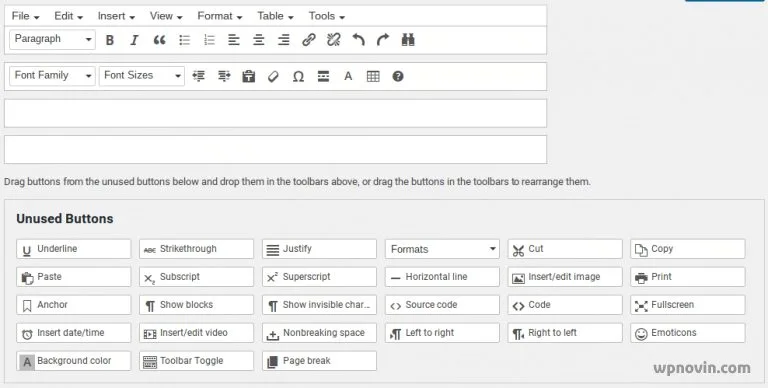Select the Show invisible characters button

point(319,305)
